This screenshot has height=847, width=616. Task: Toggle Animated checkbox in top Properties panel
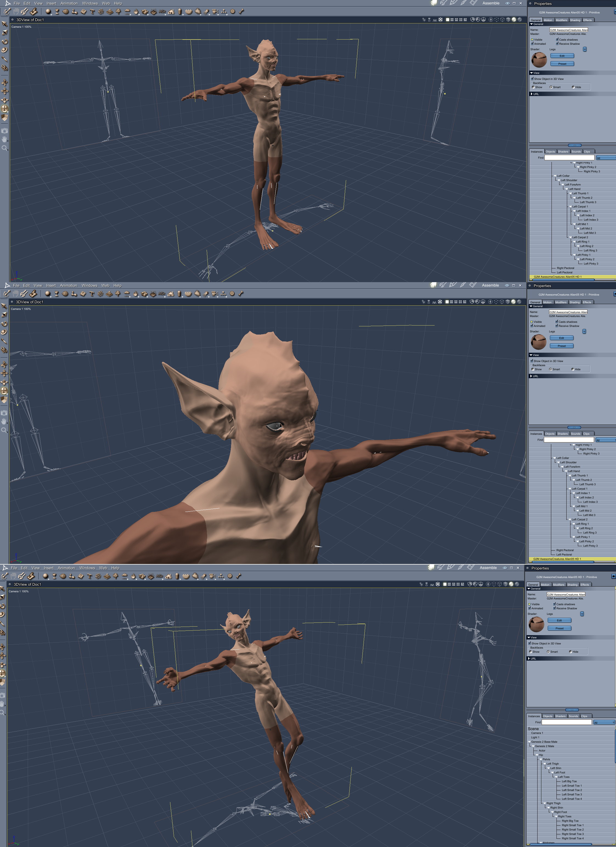pyautogui.click(x=532, y=44)
